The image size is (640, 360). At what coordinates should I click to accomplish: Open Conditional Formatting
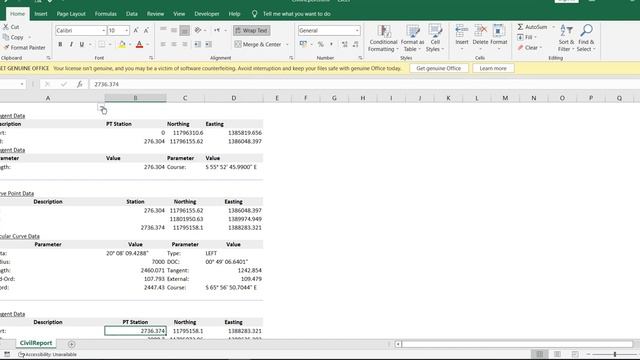click(383, 38)
